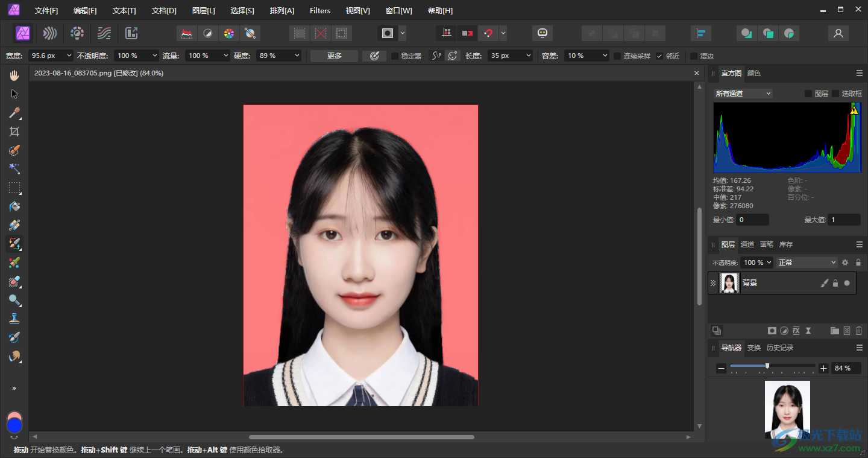868x458 pixels.
Task: Delete layer using the trash icon
Action: click(x=859, y=331)
